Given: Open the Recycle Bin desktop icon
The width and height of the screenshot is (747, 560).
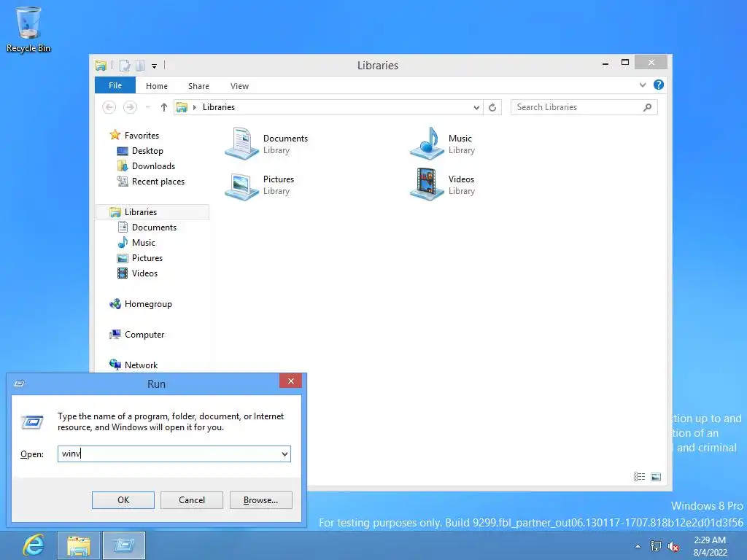Looking at the screenshot, I should 28,29.
